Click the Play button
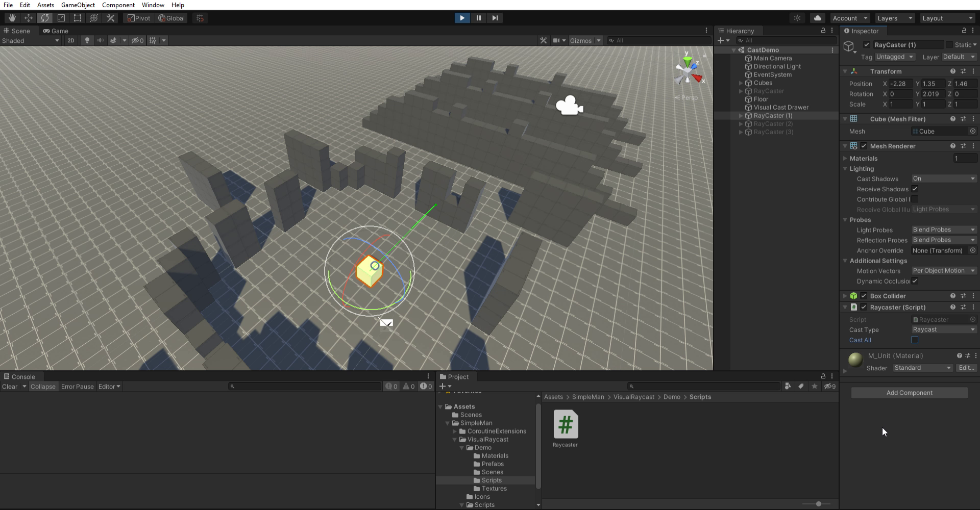The image size is (980, 510). pos(462,18)
